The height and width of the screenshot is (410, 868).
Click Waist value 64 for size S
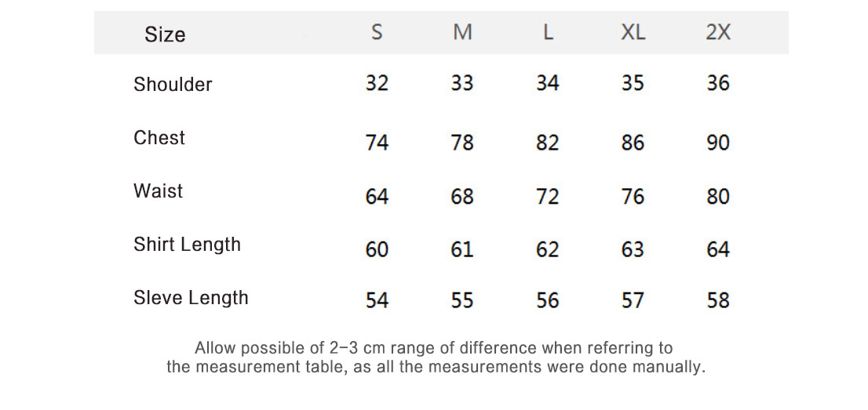377,196
